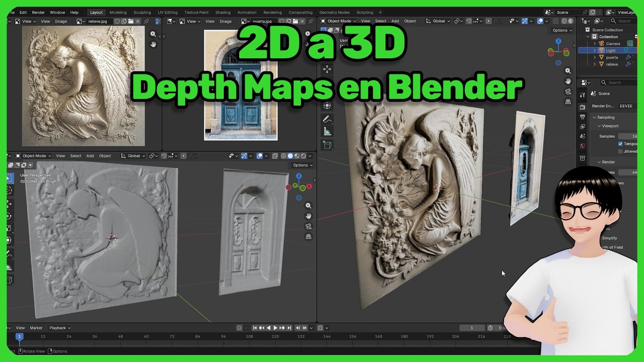Click pan hand icon in right 3D viewport
644x362 pixels.
[x=568, y=81]
